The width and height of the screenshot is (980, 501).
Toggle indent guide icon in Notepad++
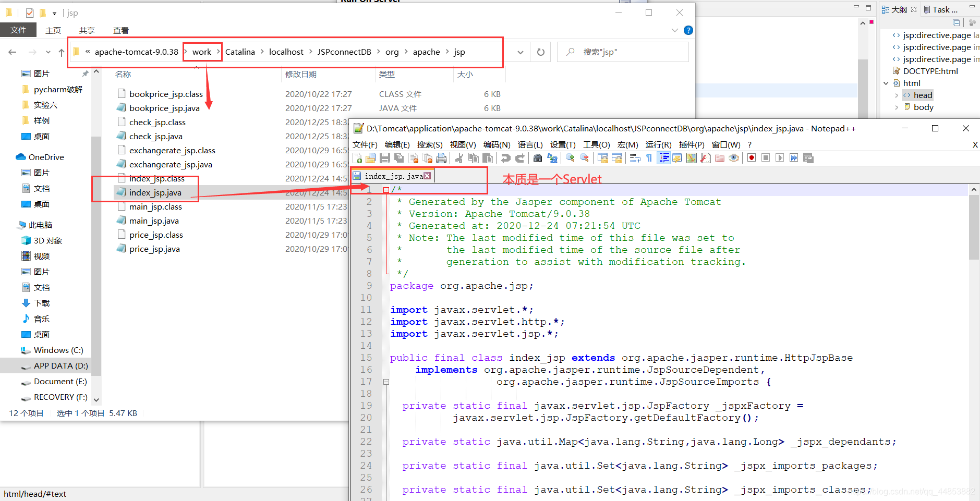tap(663, 158)
